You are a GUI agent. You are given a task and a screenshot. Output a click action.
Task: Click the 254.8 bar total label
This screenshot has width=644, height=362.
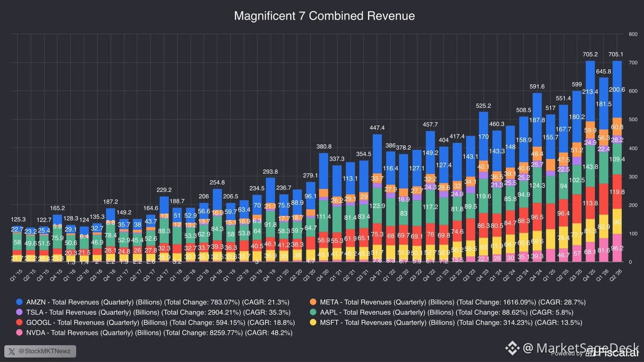(217, 182)
